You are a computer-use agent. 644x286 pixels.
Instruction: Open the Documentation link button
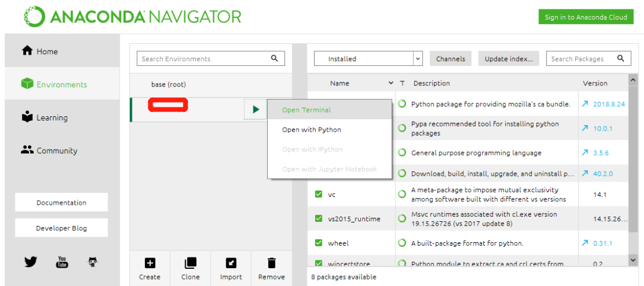(x=61, y=202)
